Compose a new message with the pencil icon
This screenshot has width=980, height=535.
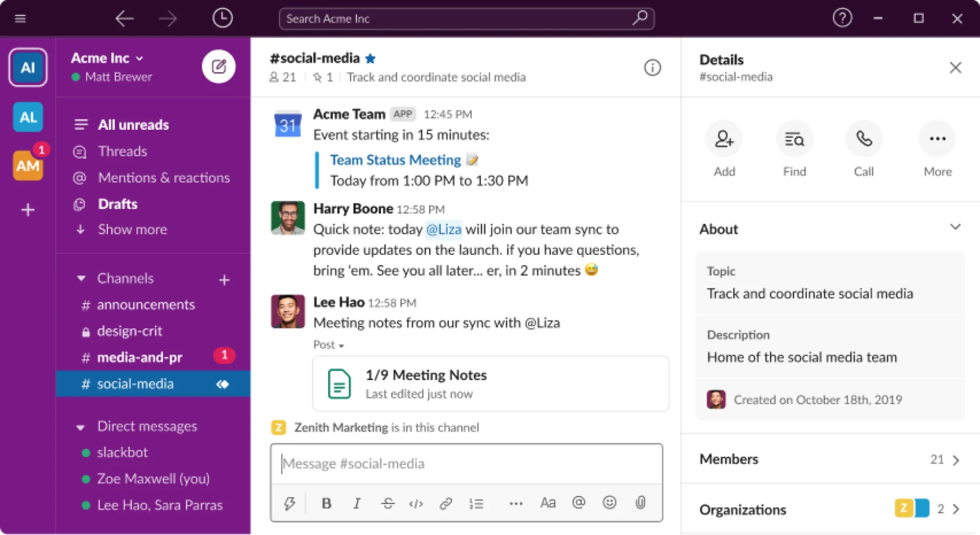219,66
